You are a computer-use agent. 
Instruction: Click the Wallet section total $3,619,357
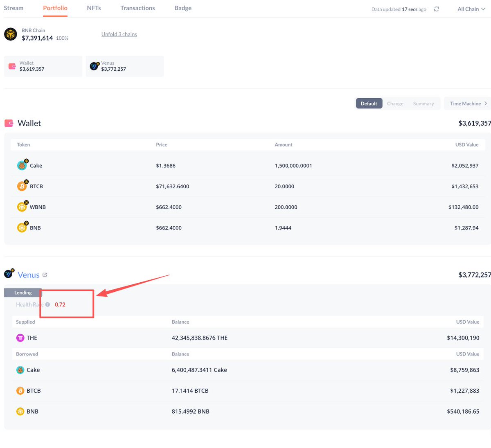[x=475, y=123]
